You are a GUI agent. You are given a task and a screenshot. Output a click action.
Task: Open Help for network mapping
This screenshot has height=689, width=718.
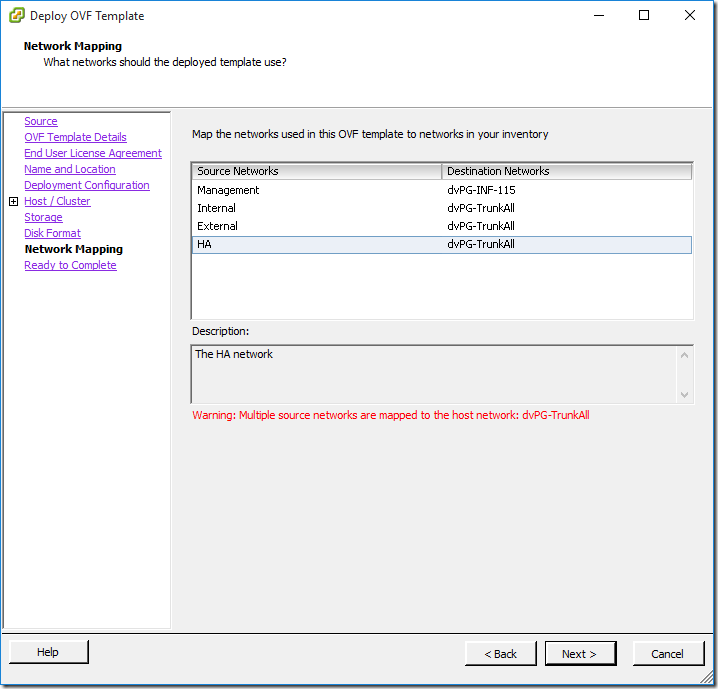(48, 652)
